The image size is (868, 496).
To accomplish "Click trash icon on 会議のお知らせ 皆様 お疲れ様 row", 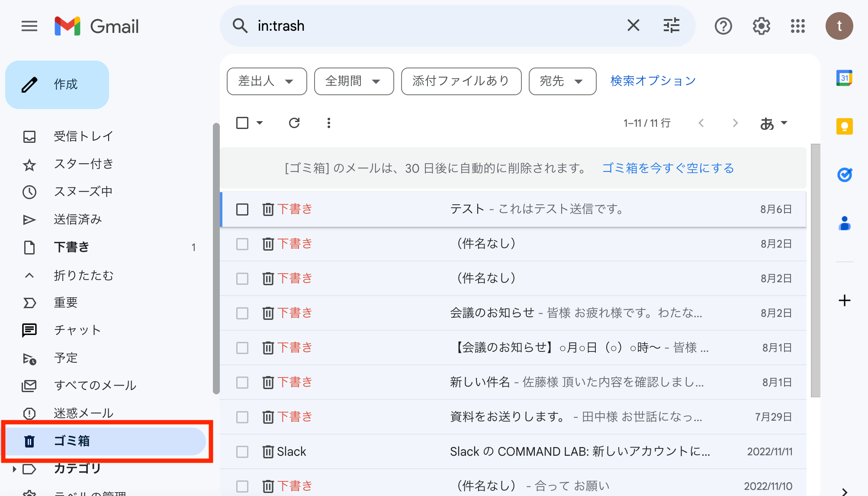I will coord(268,313).
